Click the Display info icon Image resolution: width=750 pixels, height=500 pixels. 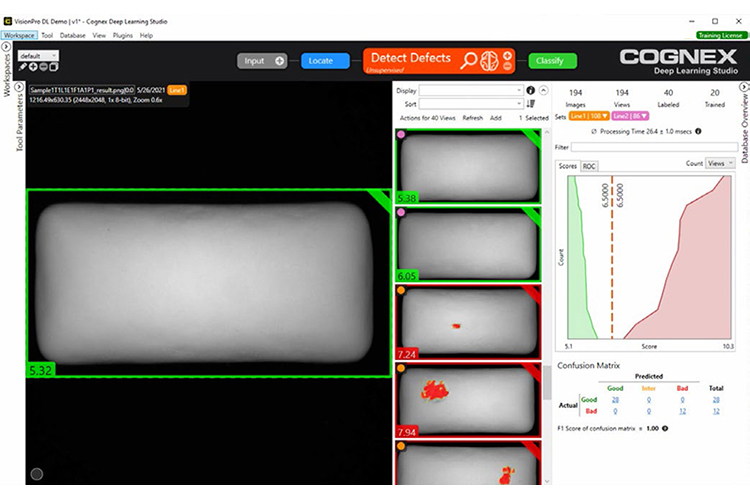coord(531,90)
